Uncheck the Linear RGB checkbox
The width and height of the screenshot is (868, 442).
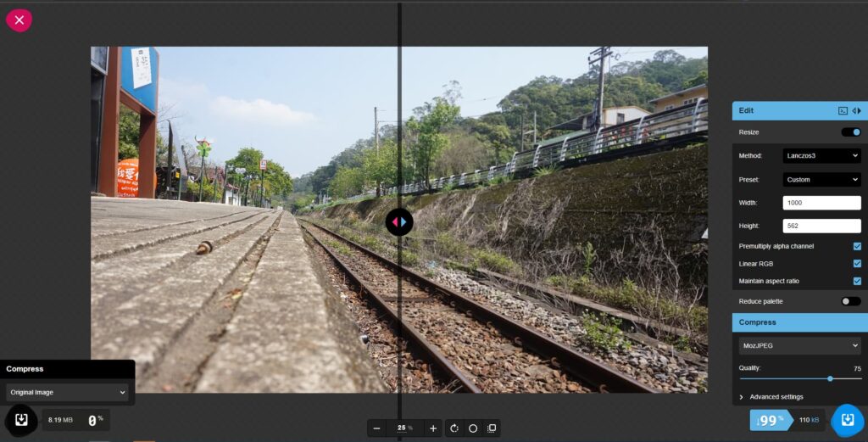point(857,264)
